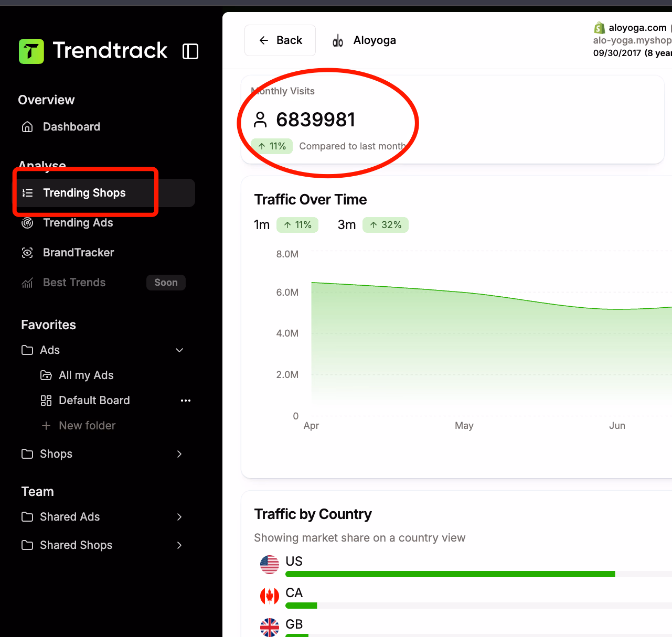
Task: Click the Best Trends chart icon
Action: tap(27, 283)
